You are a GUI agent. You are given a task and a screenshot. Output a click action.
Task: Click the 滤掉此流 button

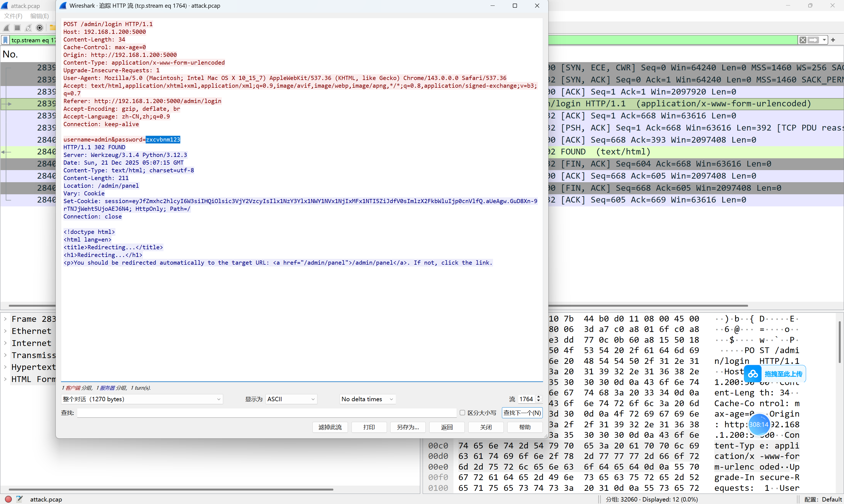click(x=330, y=427)
